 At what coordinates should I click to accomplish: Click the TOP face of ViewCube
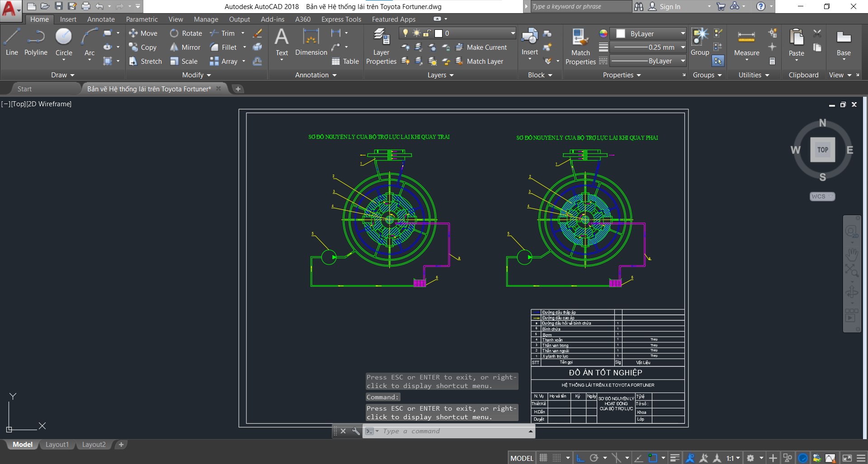823,150
